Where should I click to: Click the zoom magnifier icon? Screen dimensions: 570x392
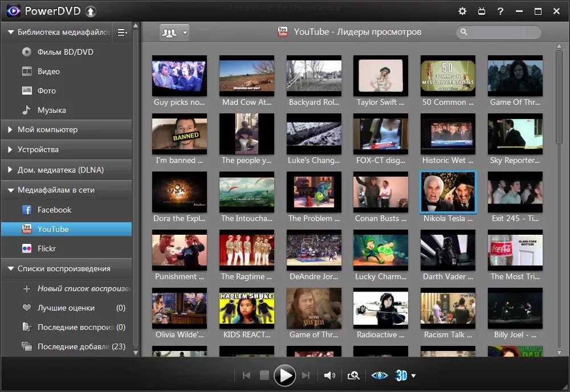tap(353, 375)
